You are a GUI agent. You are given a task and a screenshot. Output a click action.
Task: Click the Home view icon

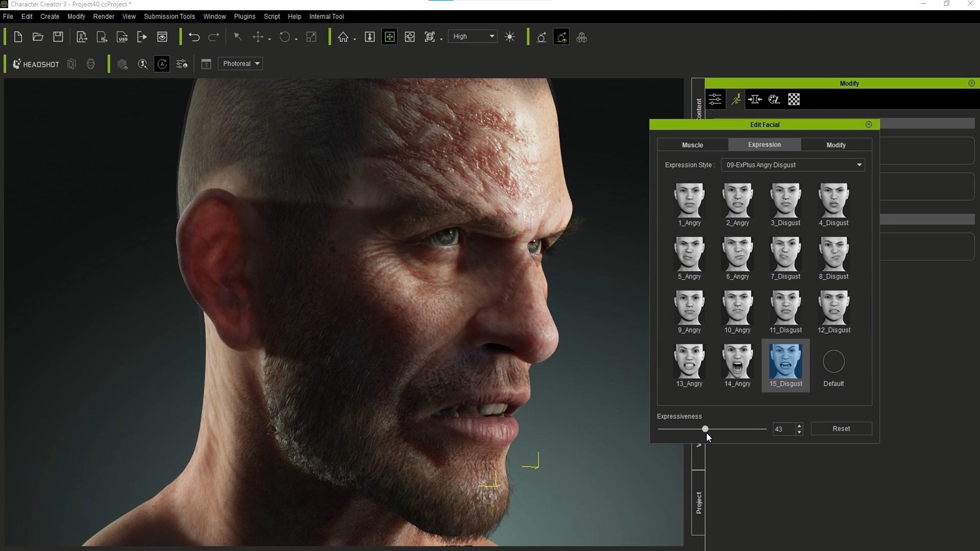(x=343, y=37)
